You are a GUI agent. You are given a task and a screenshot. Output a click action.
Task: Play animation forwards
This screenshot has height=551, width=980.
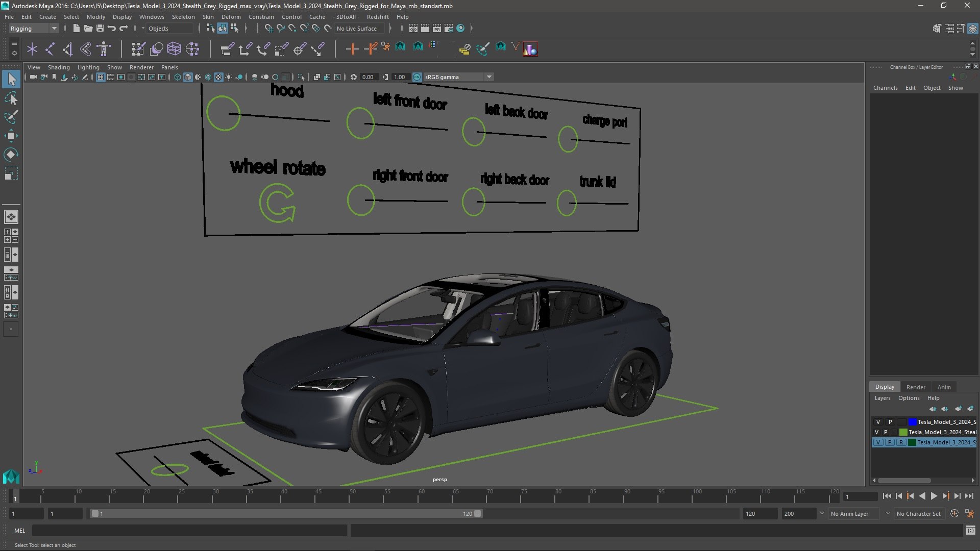(x=934, y=496)
